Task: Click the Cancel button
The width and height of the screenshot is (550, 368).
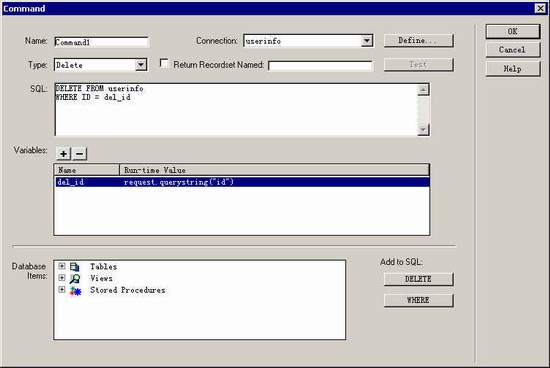Action: 512,50
